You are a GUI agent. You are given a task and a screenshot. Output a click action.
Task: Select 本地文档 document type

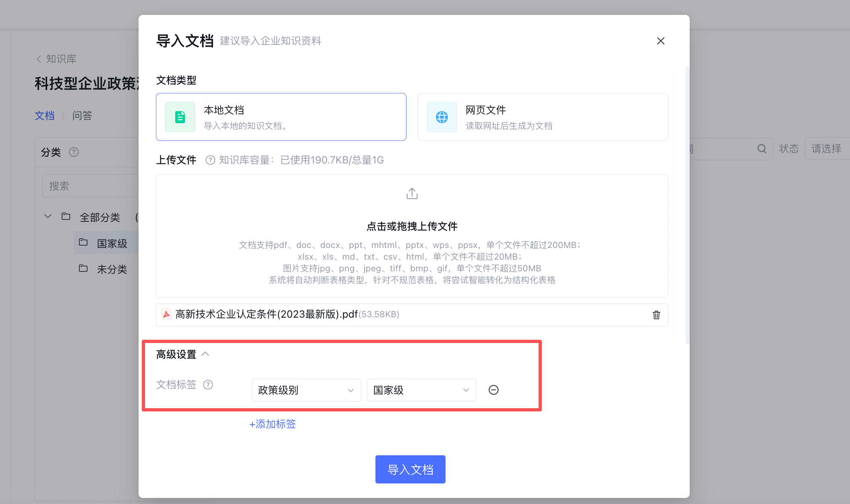pyautogui.click(x=281, y=117)
